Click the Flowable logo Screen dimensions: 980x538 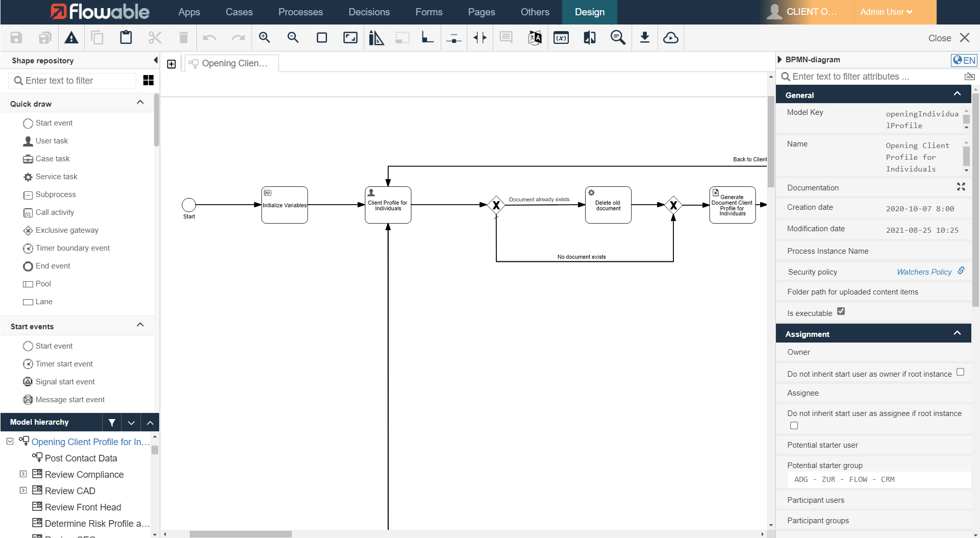pos(100,12)
